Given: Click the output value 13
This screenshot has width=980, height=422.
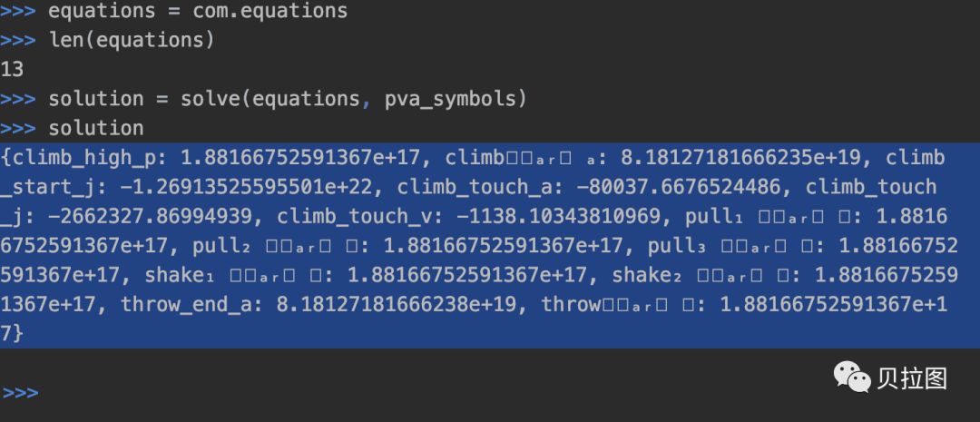Looking at the screenshot, I should (13, 70).
